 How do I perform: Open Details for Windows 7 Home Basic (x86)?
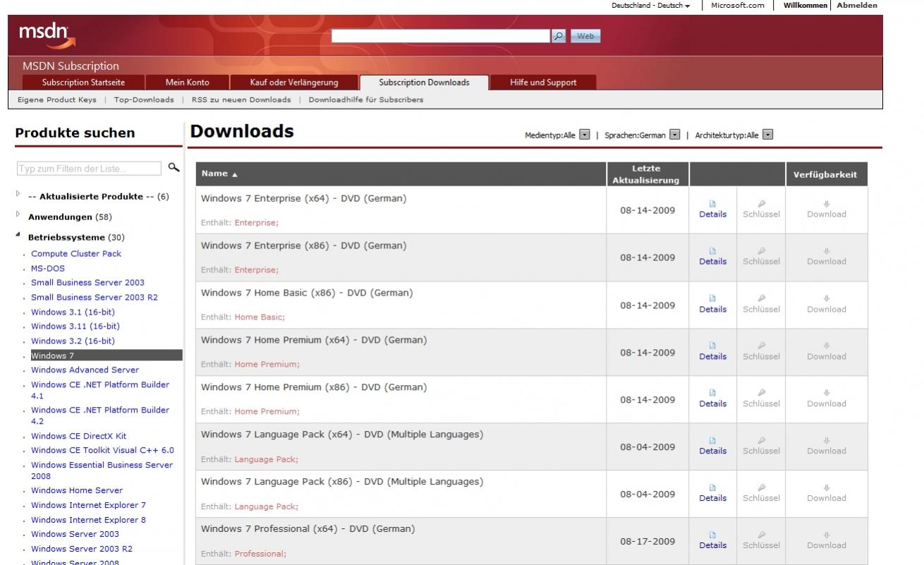[712, 305]
